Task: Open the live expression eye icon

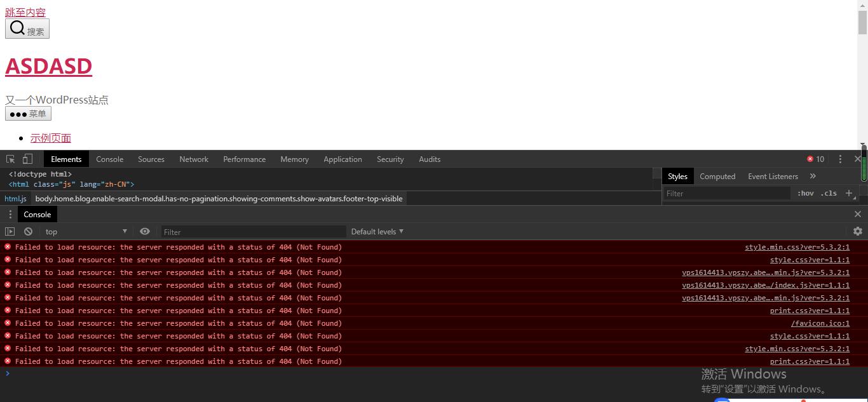Action: click(x=145, y=232)
